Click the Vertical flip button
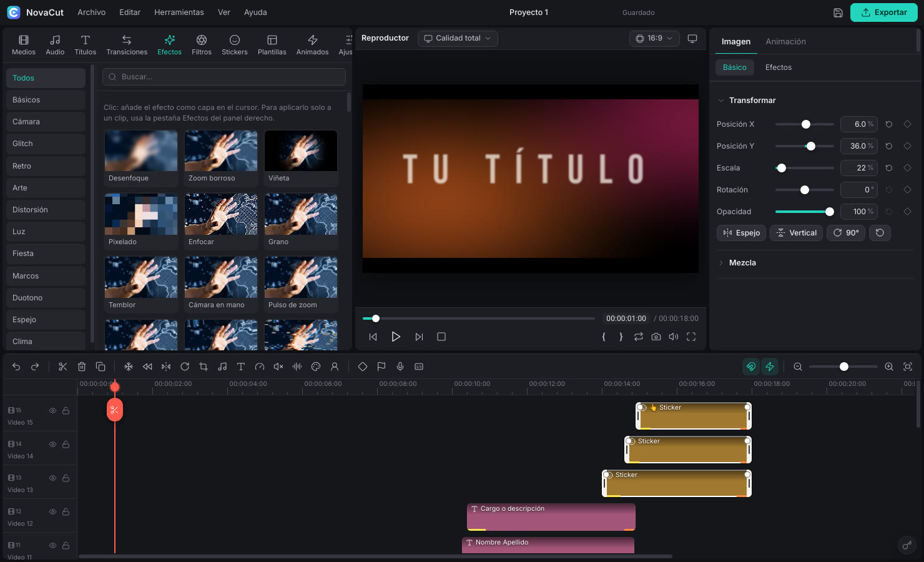Screen dimensions: 924x562 (x=796, y=233)
